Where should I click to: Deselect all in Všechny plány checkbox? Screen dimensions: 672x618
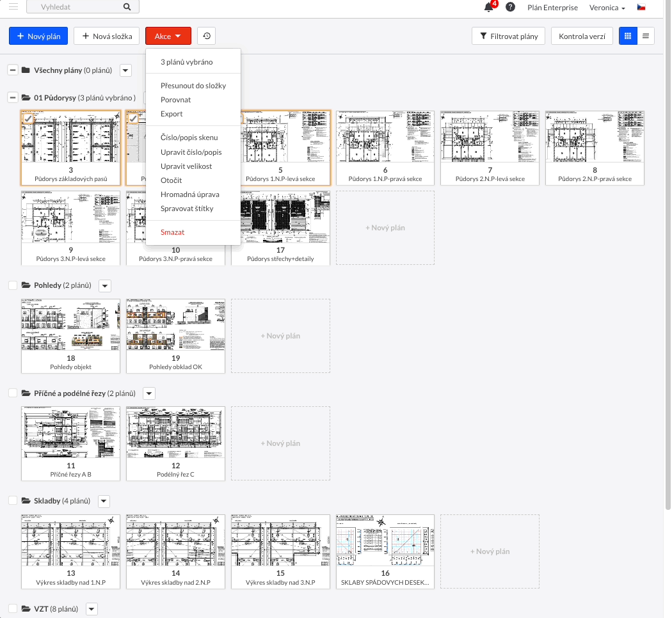click(x=13, y=70)
